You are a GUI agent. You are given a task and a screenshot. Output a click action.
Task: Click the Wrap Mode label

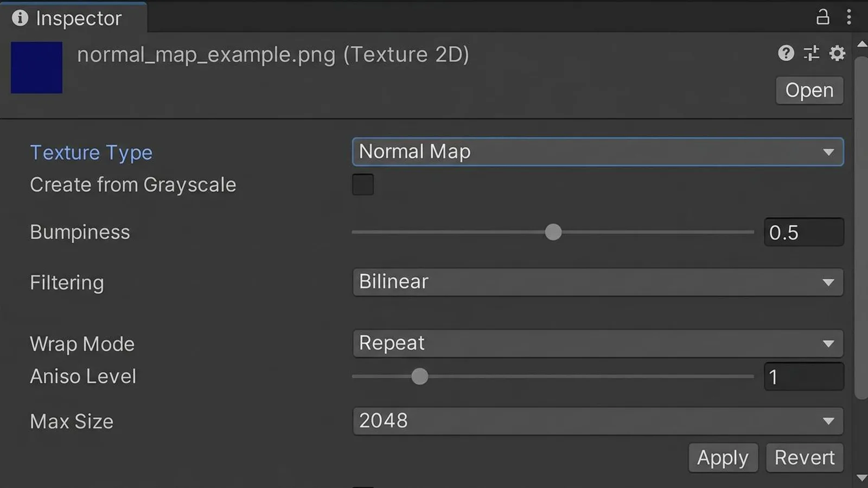tap(82, 344)
